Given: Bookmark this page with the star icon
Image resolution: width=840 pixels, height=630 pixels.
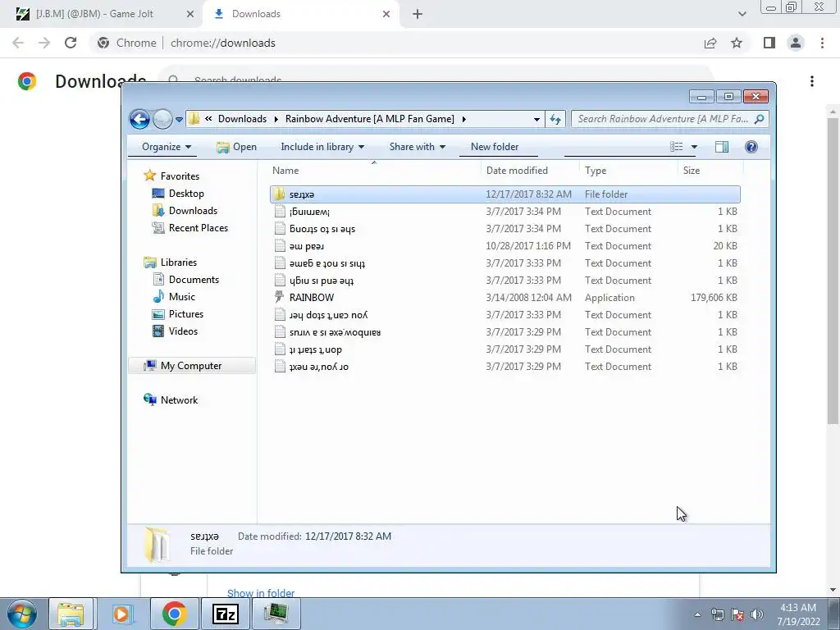Looking at the screenshot, I should [737, 43].
